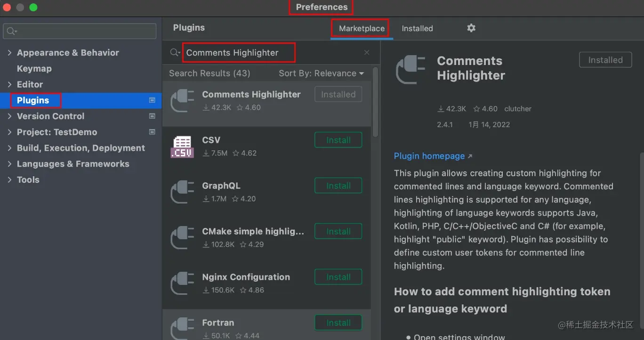This screenshot has width=644, height=340.
Task: Click the project-level marker icon beside Version Control
Action: [x=152, y=116]
